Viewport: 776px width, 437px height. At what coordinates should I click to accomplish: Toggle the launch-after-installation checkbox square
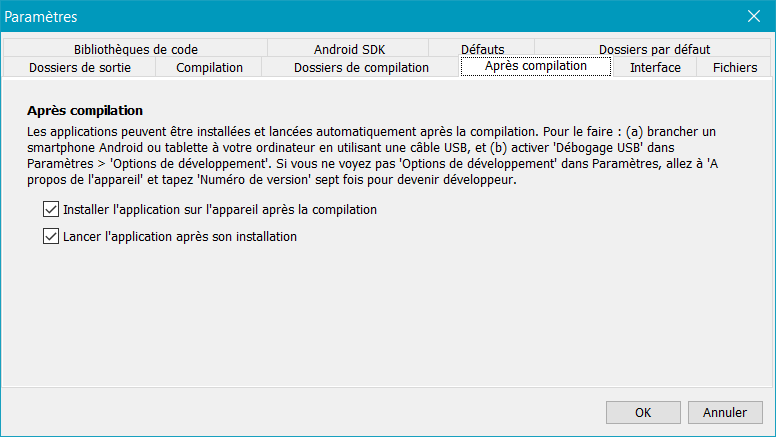pyautogui.click(x=51, y=236)
